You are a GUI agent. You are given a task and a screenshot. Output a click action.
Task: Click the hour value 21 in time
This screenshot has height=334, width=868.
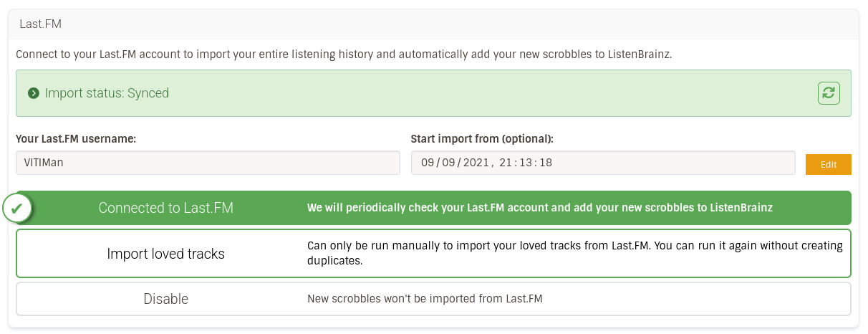coord(505,163)
